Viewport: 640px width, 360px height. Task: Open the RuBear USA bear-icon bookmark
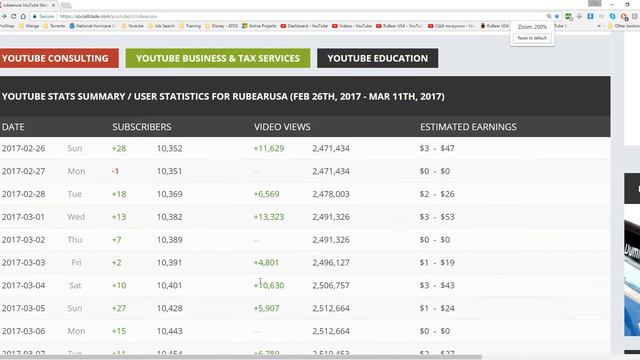click(495, 26)
